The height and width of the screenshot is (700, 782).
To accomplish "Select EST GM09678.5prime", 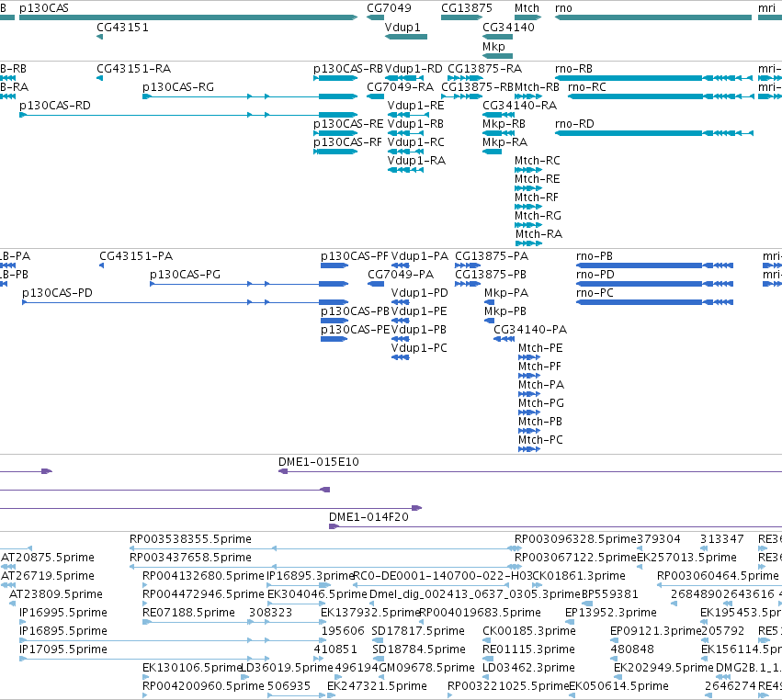I will pos(427,668).
